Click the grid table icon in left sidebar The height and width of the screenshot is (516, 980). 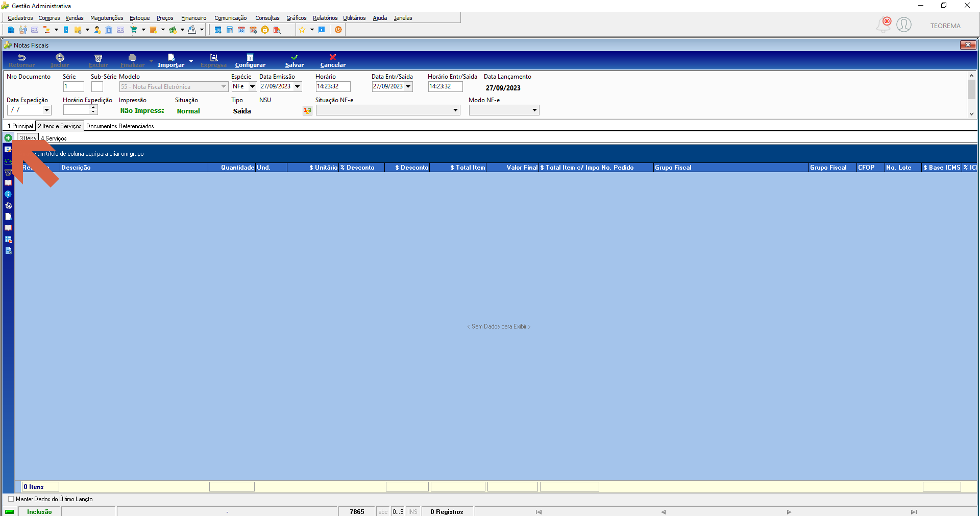[x=8, y=239]
